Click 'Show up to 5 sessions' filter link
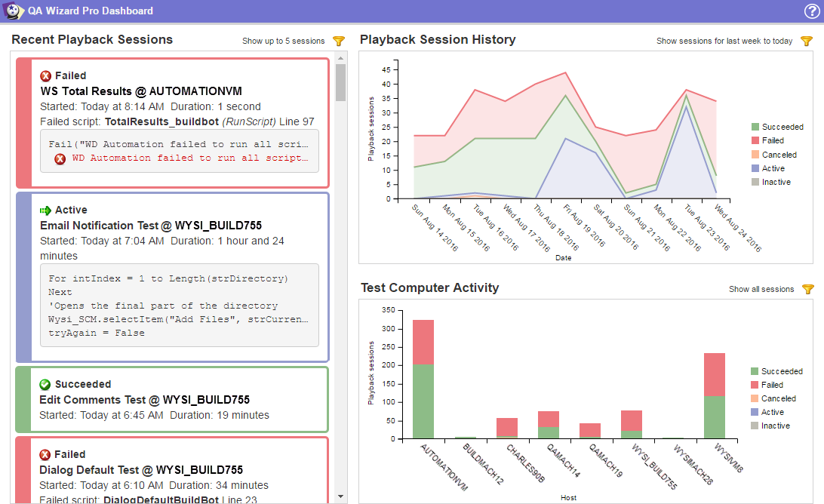The height and width of the screenshot is (504, 824). [283, 41]
